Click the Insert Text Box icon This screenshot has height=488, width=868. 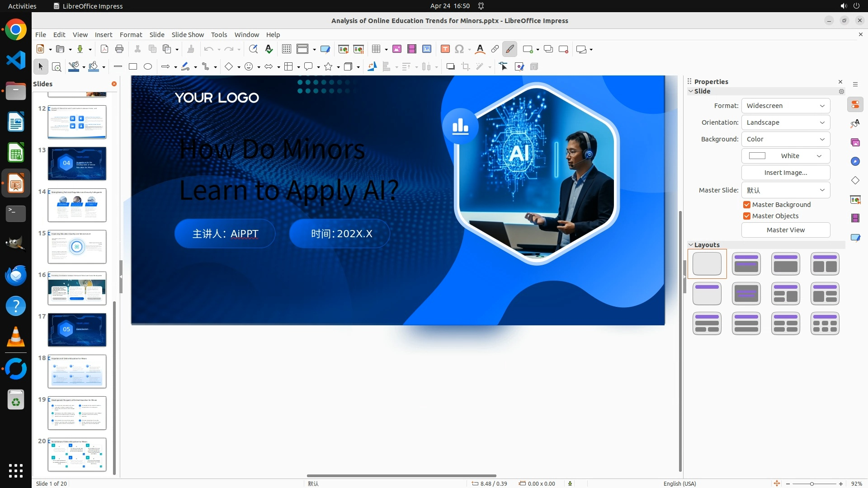click(x=445, y=49)
